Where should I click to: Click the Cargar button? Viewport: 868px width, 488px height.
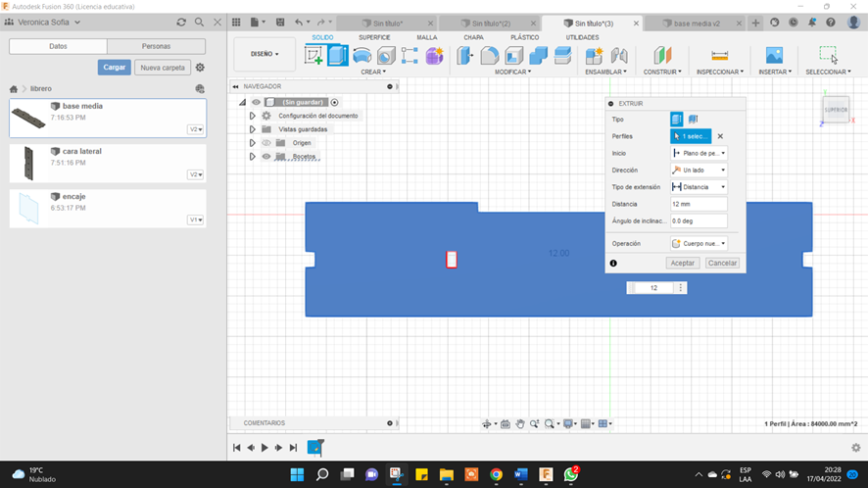pos(115,68)
